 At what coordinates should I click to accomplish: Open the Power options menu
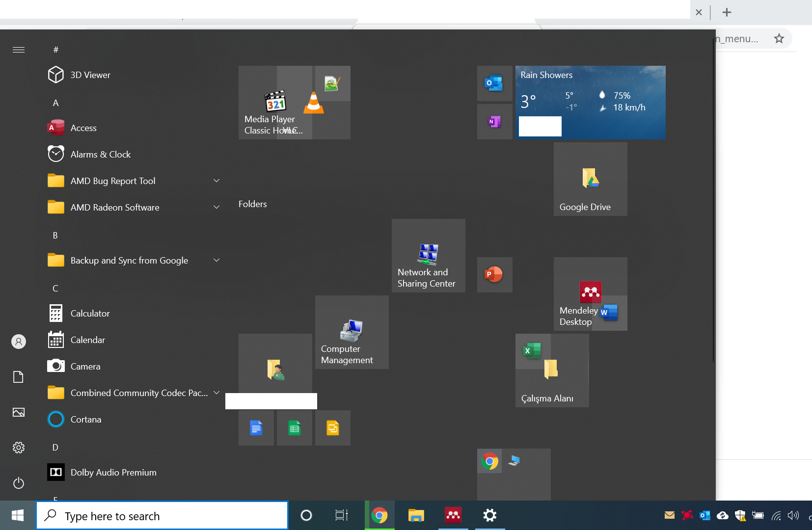pyautogui.click(x=19, y=483)
